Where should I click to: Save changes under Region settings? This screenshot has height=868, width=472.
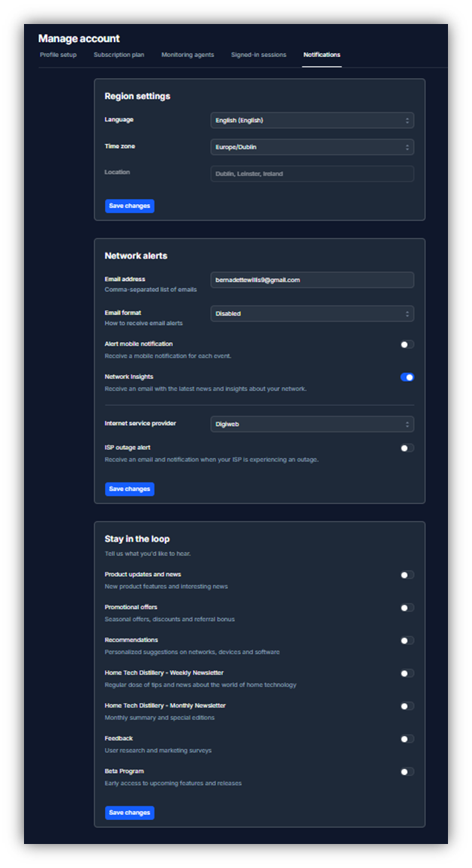tap(129, 206)
